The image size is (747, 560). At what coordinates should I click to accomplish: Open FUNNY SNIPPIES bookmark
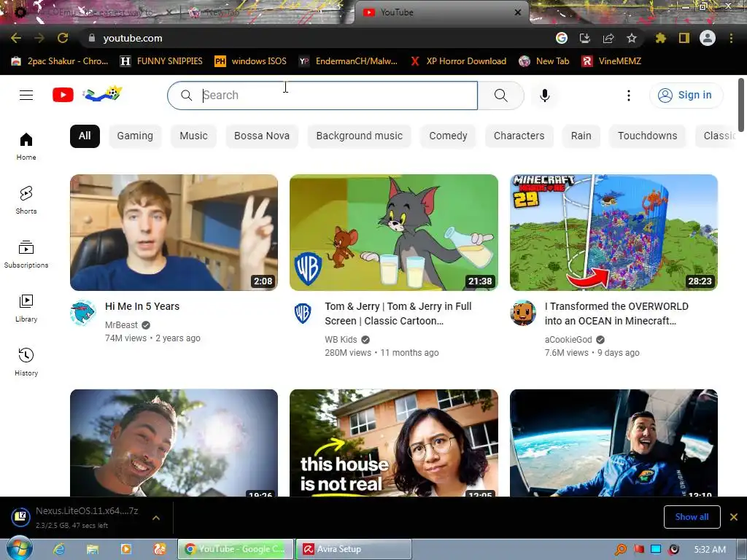pos(161,61)
